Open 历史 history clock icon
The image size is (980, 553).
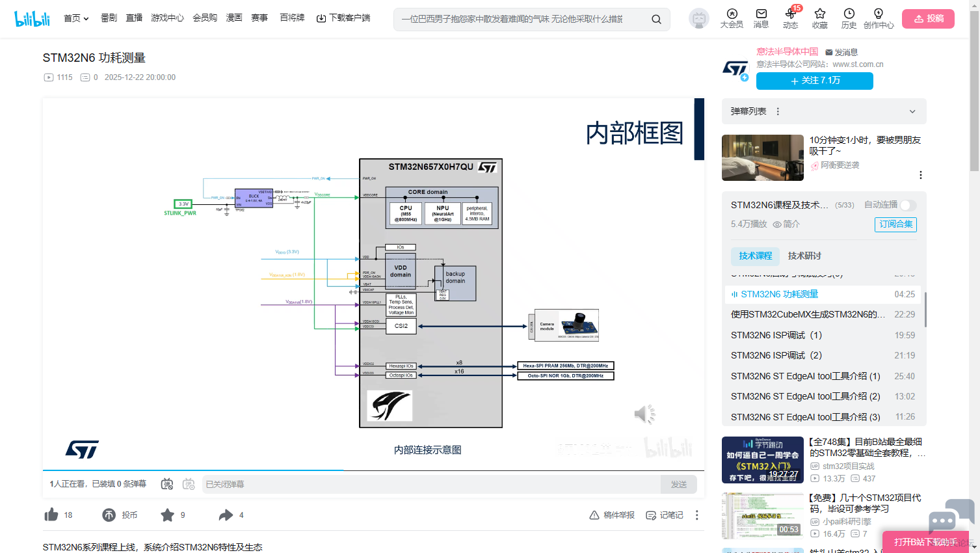tap(849, 14)
